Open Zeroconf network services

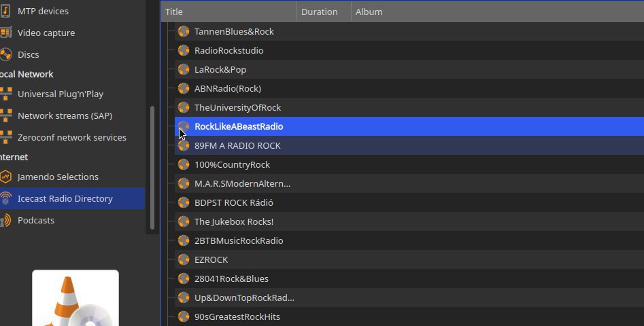tap(72, 137)
